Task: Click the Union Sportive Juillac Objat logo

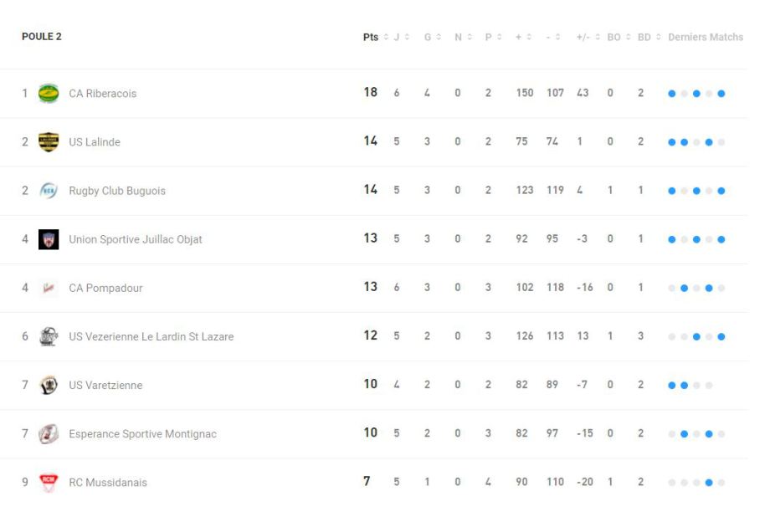Action: point(49,239)
